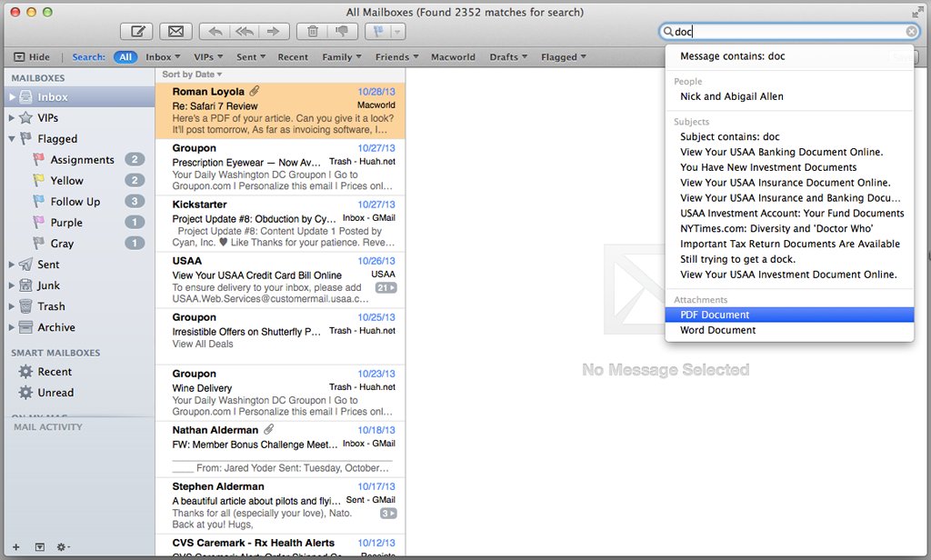Select the Reply icon
Image resolution: width=931 pixels, height=560 pixels.
pos(215,30)
